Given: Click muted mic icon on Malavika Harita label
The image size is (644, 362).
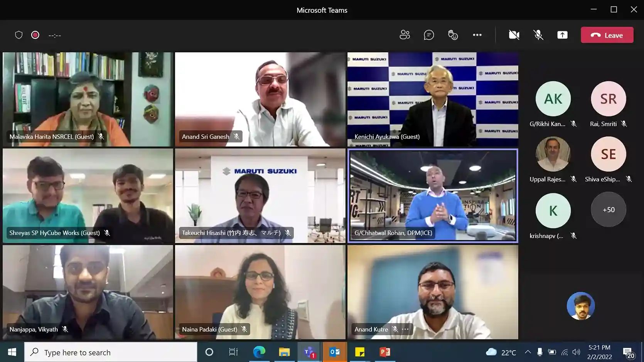Looking at the screenshot, I should pos(101,136).
